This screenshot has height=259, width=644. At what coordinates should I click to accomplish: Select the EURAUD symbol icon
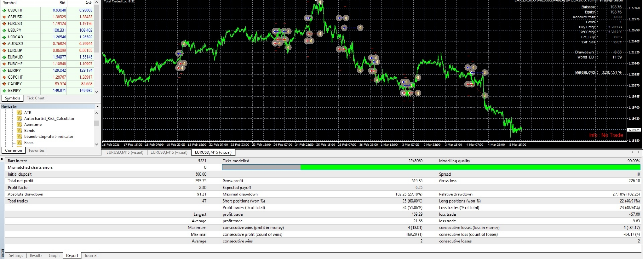(4, 57)
